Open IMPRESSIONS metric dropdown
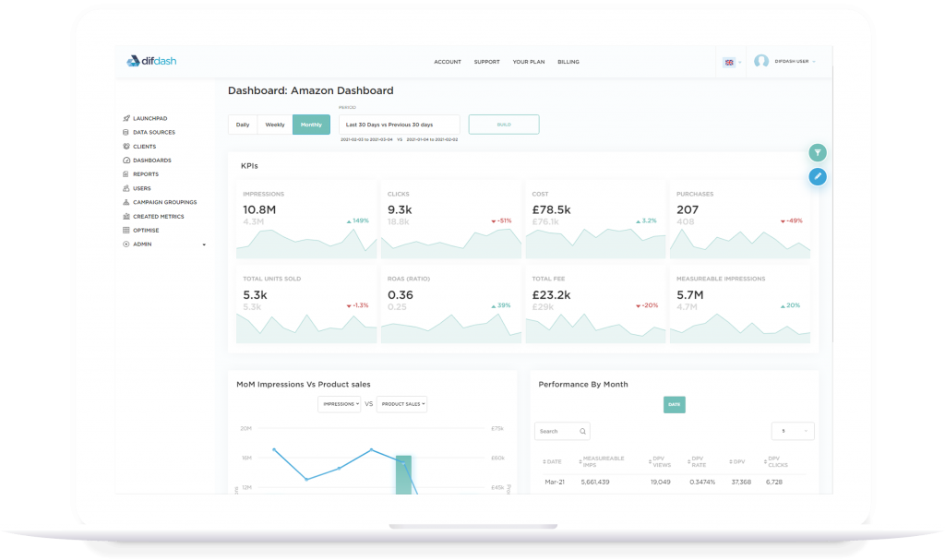The height and width of the screenshot is (560, 945). [x=340, y=404]
